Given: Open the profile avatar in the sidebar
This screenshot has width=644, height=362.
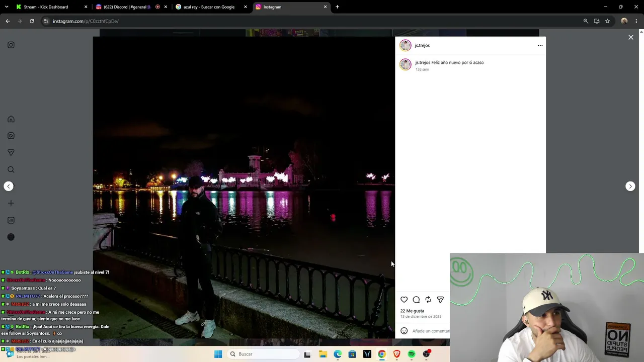Looking at the screenshot, I should [11, 237].
